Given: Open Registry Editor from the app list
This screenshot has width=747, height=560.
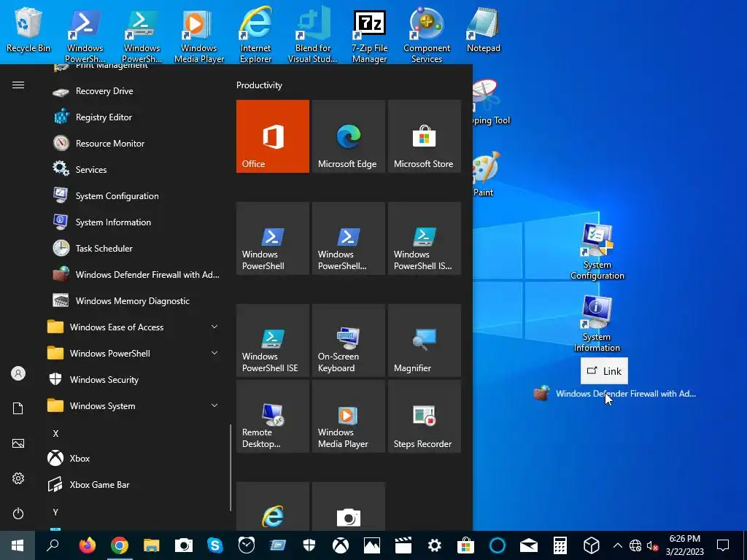Looking at the screenshot, I should [133, 117].
